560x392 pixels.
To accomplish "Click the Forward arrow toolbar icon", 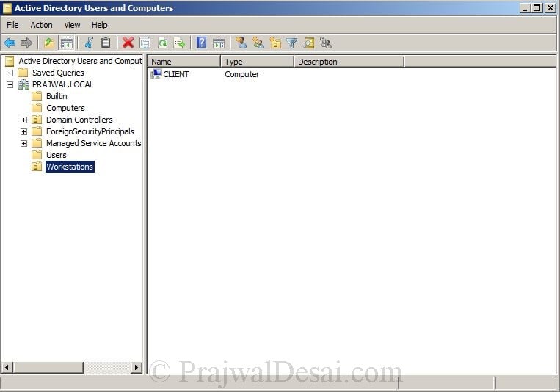I will [26, 43].
